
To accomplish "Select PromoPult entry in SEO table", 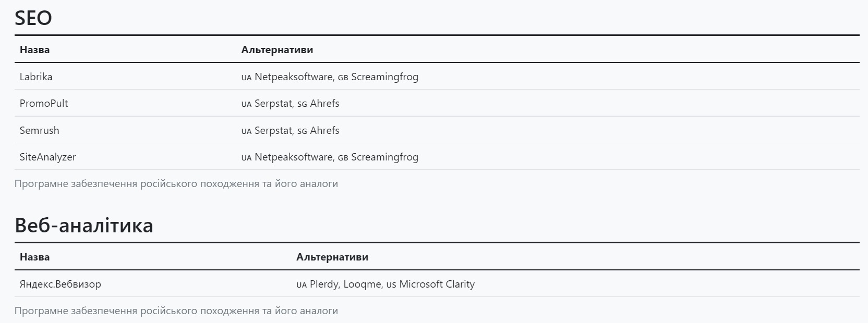I will tap(44, 103).
